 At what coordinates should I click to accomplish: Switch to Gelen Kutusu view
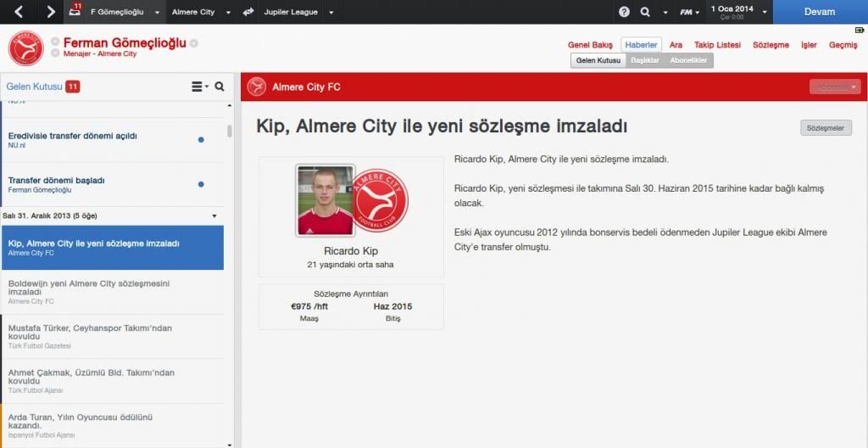click(598, 60)
